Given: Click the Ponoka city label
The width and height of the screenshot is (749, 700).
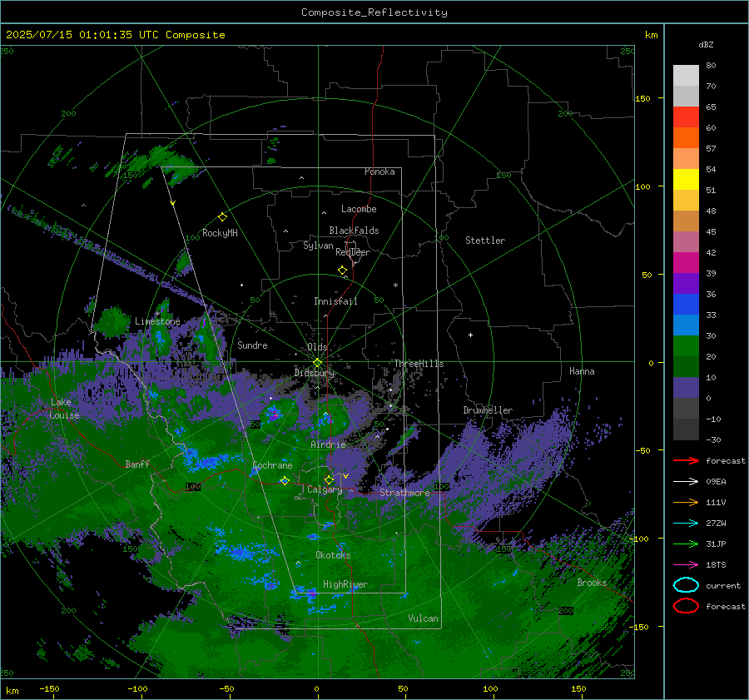Looking at the screenshot, I should click(379, 171).
